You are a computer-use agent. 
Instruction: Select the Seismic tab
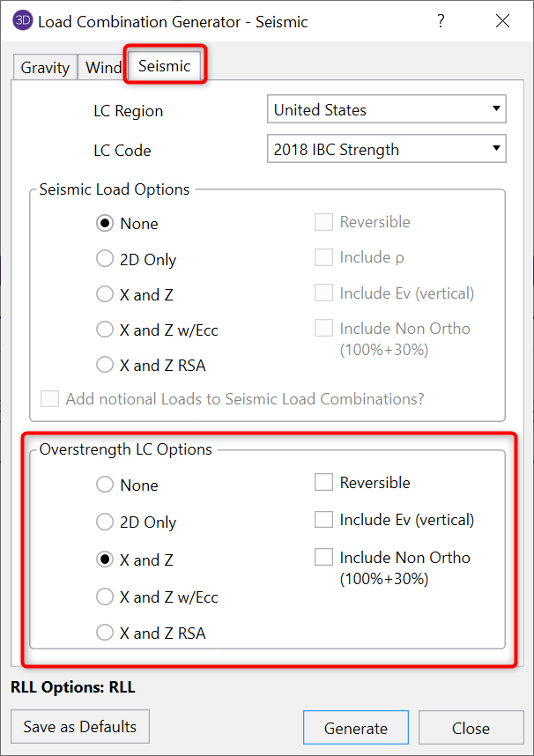(x=165, y=67)
